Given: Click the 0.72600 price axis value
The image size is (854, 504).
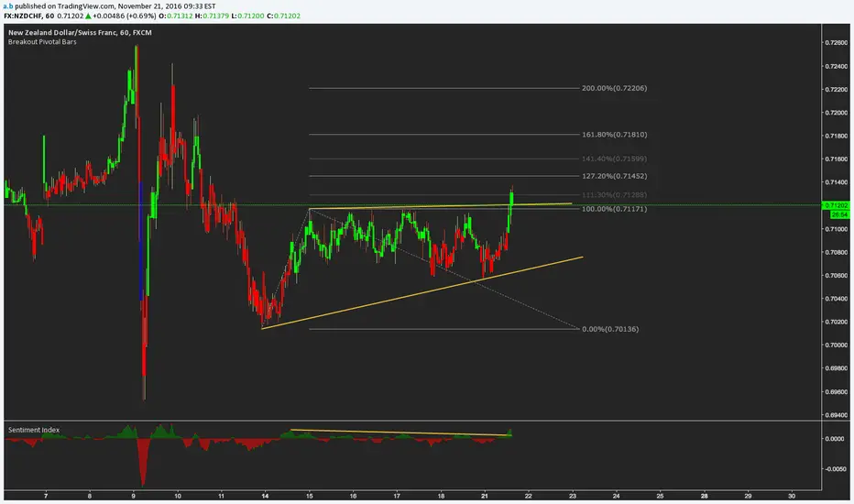Looking at the screenshot, I should [x=836, y=42].
